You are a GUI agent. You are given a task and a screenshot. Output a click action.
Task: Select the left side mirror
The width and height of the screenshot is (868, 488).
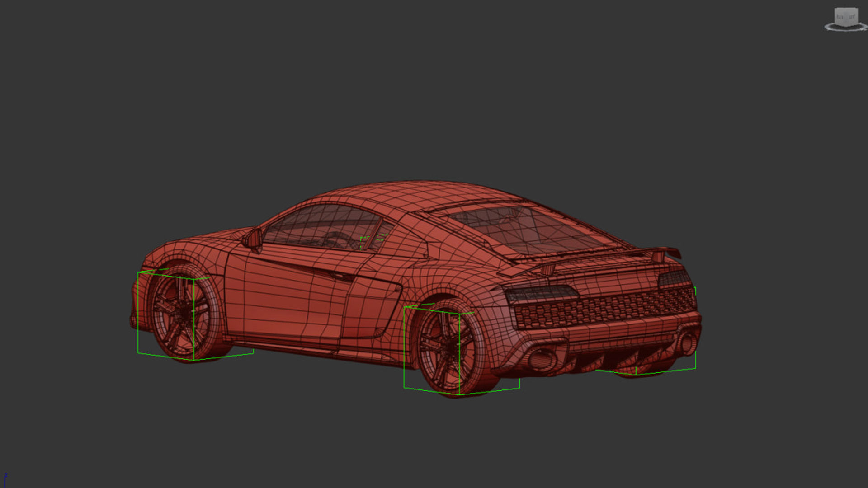[253, 239]
